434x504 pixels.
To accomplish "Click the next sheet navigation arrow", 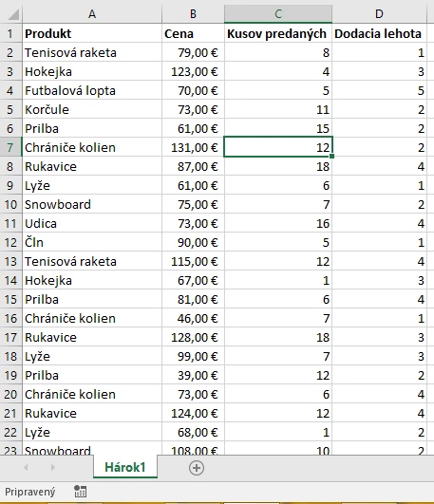I will [x=53, y=467].
